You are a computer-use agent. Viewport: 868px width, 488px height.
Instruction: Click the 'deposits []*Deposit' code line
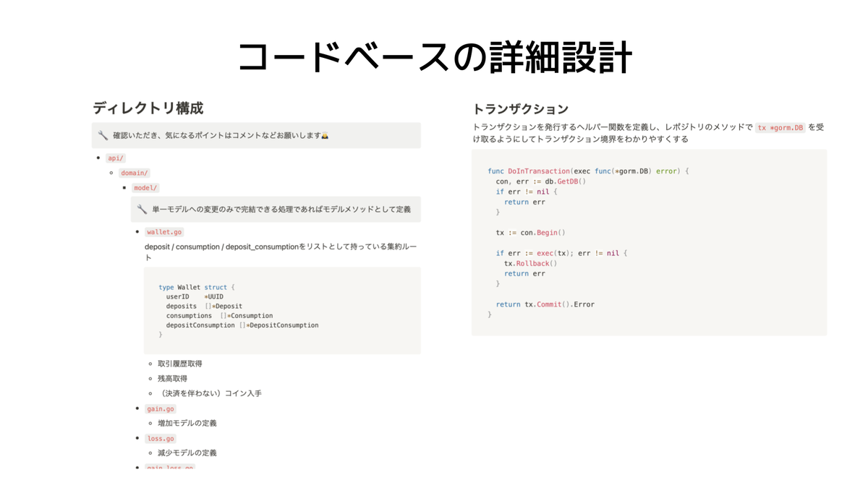(204, 306)
